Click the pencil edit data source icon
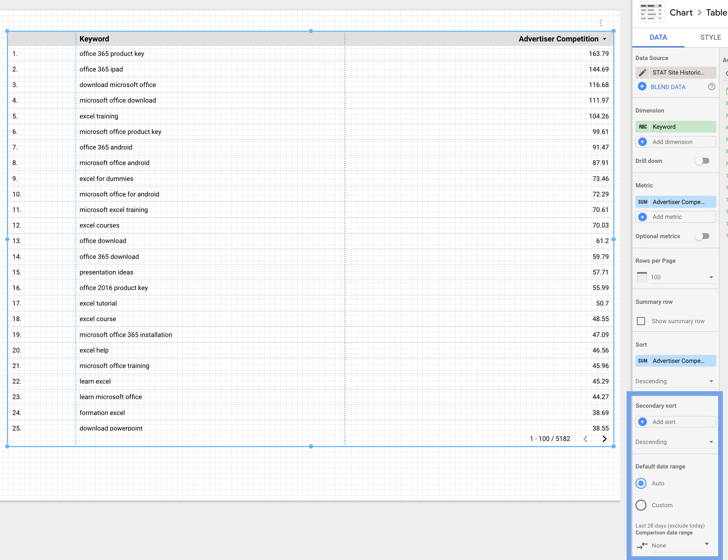This screenshot has height=560, width=728. click(642, 73)
